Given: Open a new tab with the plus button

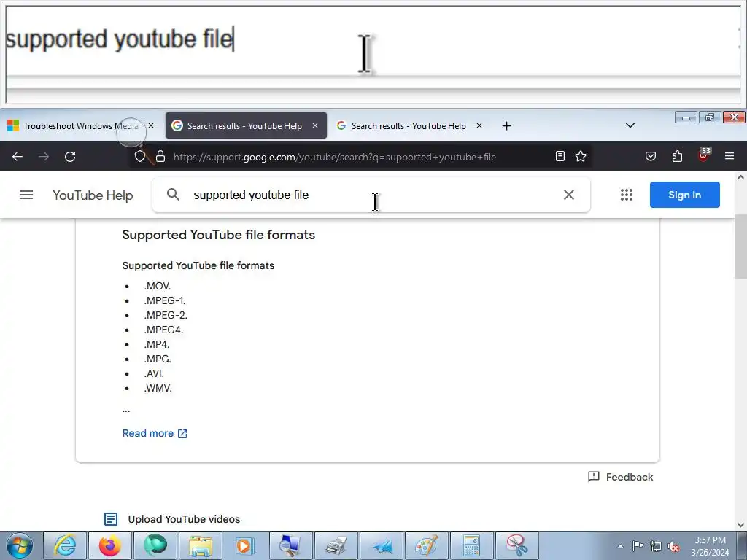Looking at the screenshot, I should click(x=506, y=125).
